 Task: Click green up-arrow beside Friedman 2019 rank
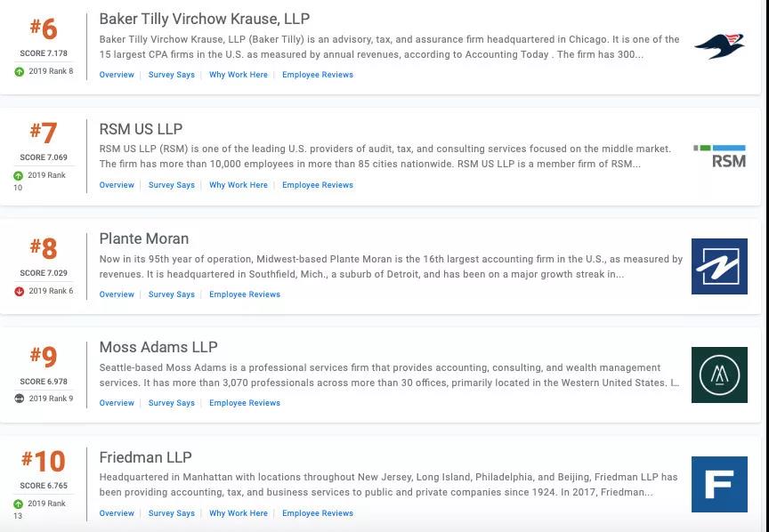click(18, 504)
